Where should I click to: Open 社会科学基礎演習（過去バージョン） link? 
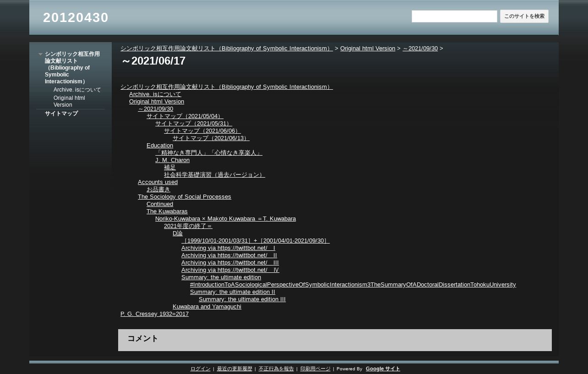[x=214, y=175]
